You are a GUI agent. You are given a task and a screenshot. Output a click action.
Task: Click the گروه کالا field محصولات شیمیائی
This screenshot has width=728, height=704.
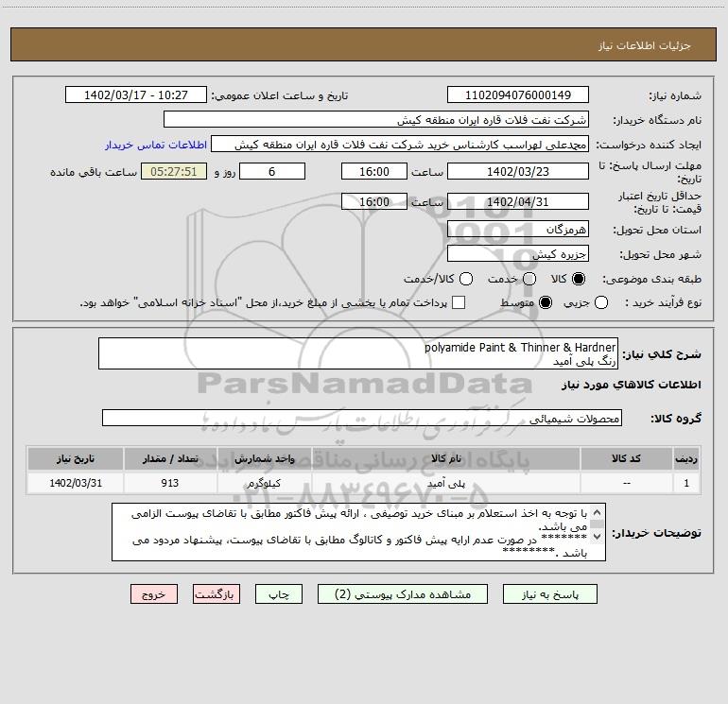(x=362, y=418)
